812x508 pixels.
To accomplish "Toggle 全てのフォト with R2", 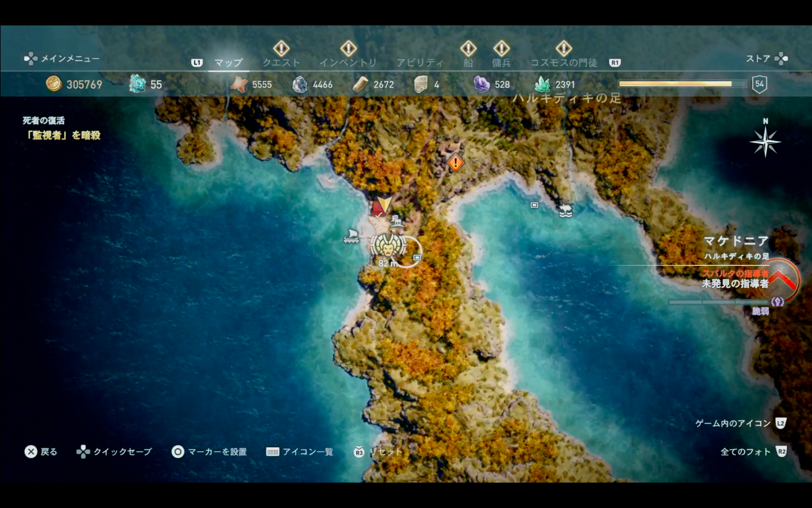I will click(753, 452).
